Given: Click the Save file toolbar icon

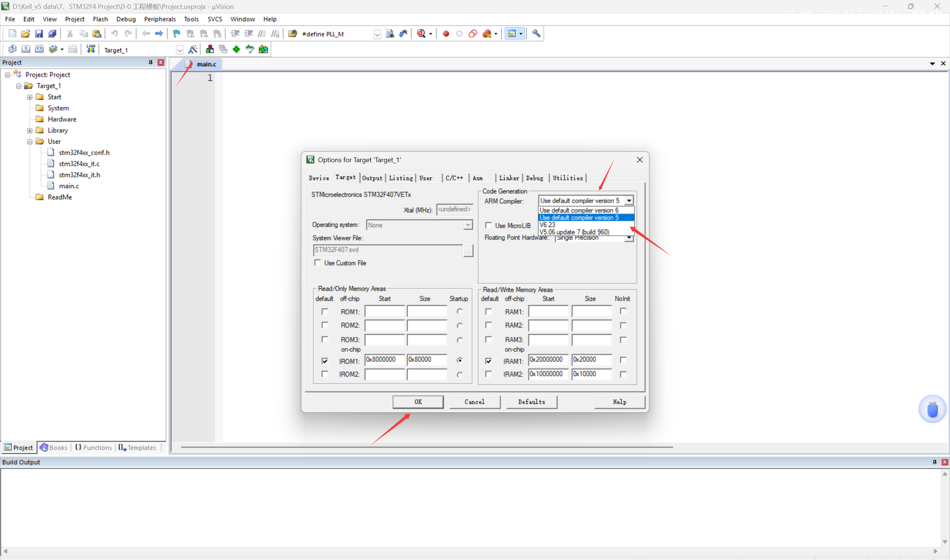Looking at the screenshot, I should tap(39, 33).
